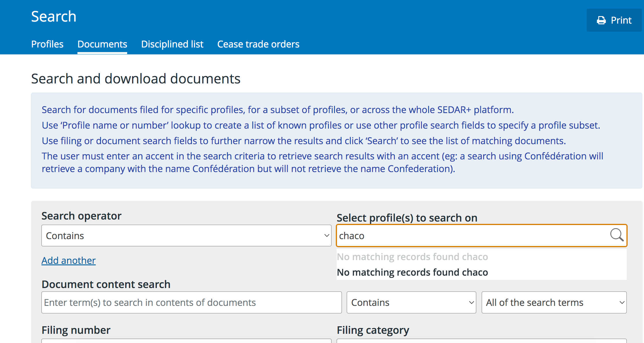
Task: Click chevron on All of search terms
Action: pyautogui.click(x=622, y=302)
